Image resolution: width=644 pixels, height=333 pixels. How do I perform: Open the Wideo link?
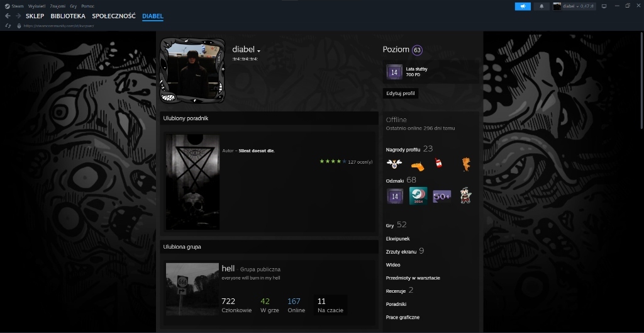[x=393, y=265]
